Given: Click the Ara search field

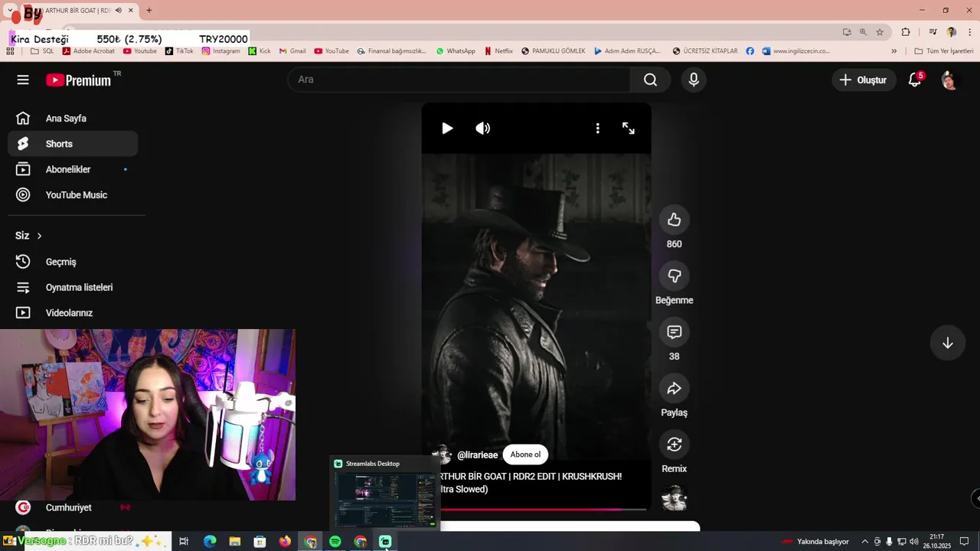Looking at the screenshot, I should [459, 80].
